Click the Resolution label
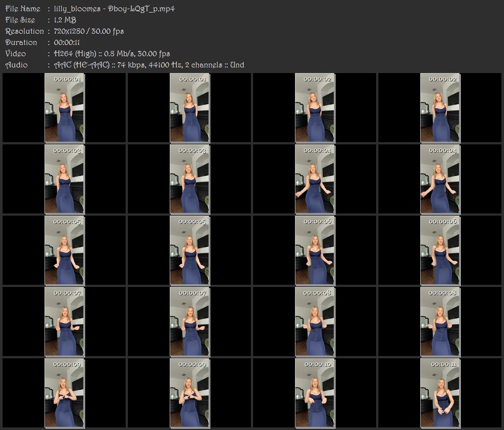 (x=25, y=31)
